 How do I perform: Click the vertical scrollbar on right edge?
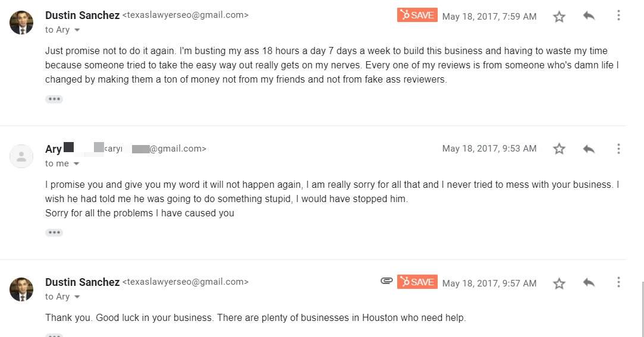click(x=642, y=309)
